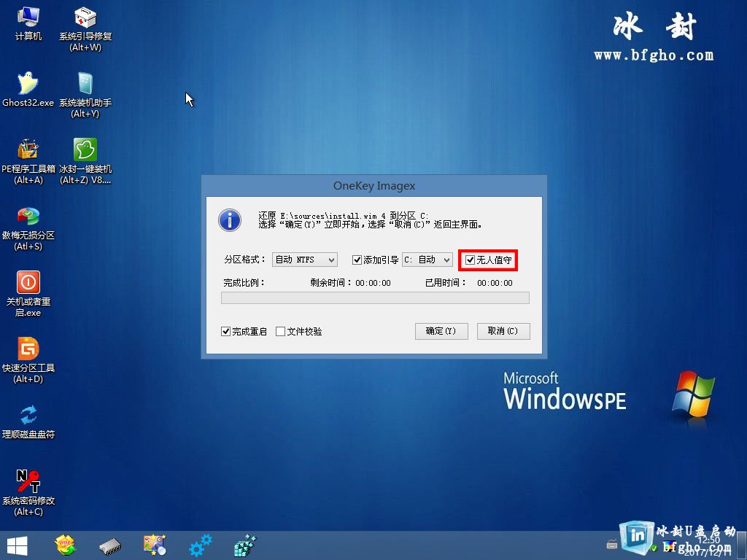Open the 分区格式 自动 NTFS dropdown

[x=305, y=260]
